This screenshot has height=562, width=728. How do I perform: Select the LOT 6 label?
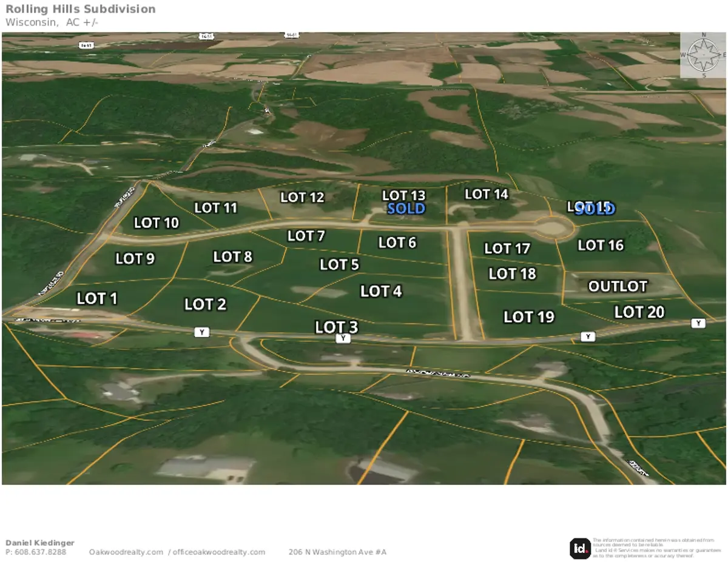click(397, 243)
